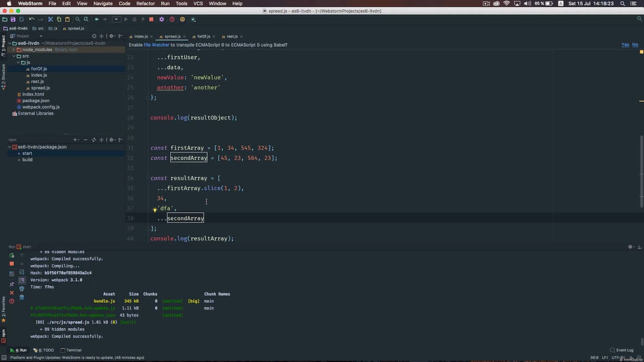Stop the process in the Run panel

point(12,263)
